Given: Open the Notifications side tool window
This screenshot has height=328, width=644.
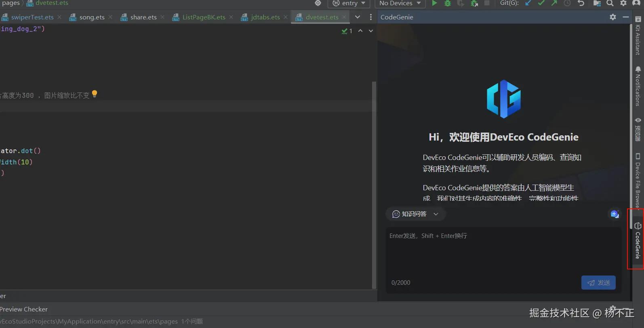Looking at the screenshot, I should click(638, 86).
